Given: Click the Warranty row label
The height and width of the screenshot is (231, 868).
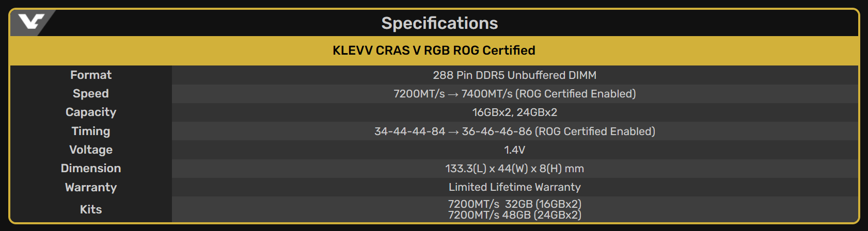Looking at the screenshot, I should point(91,187).
